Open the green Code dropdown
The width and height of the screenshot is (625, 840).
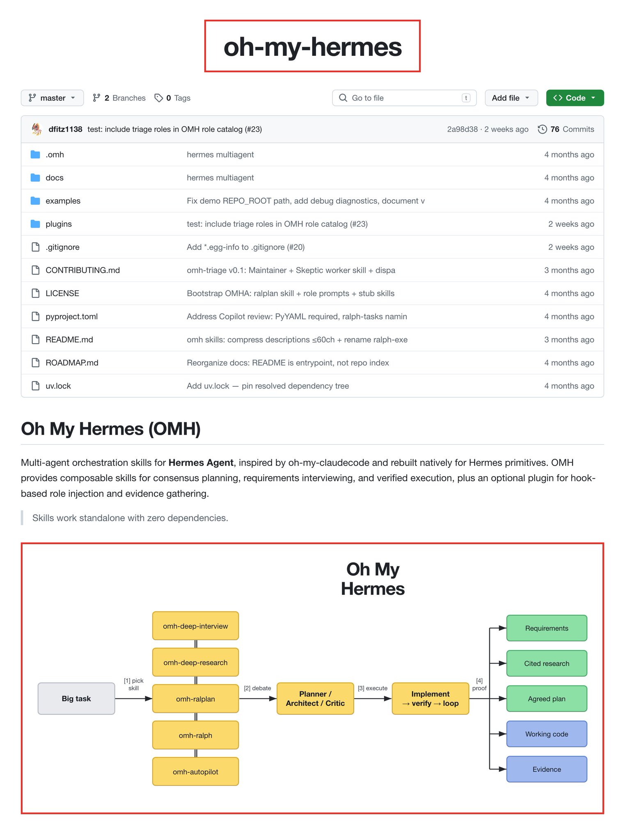(x=575, y=98)
